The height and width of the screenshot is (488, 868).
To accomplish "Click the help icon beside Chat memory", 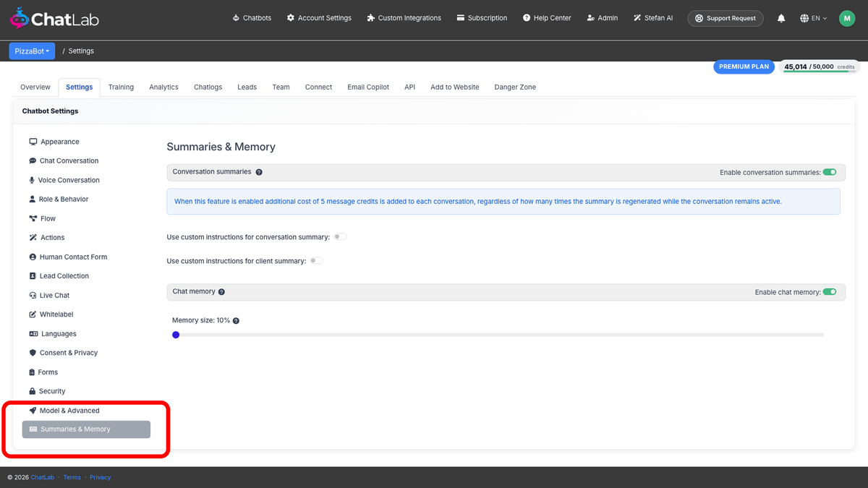I will pyautogui.click(x=221, y=292).
